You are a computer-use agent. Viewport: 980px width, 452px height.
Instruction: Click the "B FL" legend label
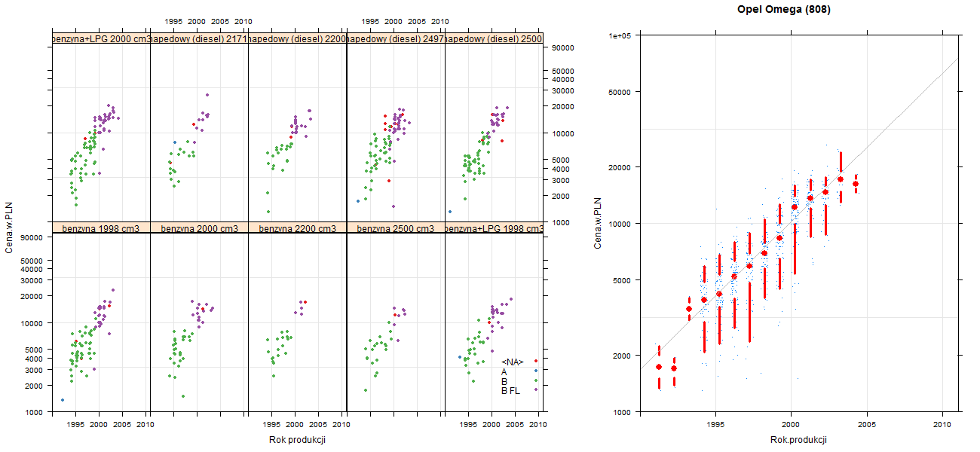[x=510, y=391]
